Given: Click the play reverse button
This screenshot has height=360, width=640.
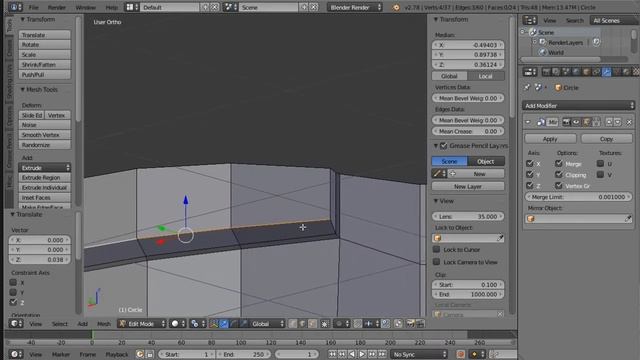Looking at the screenshot, I should tap(352, 354).
